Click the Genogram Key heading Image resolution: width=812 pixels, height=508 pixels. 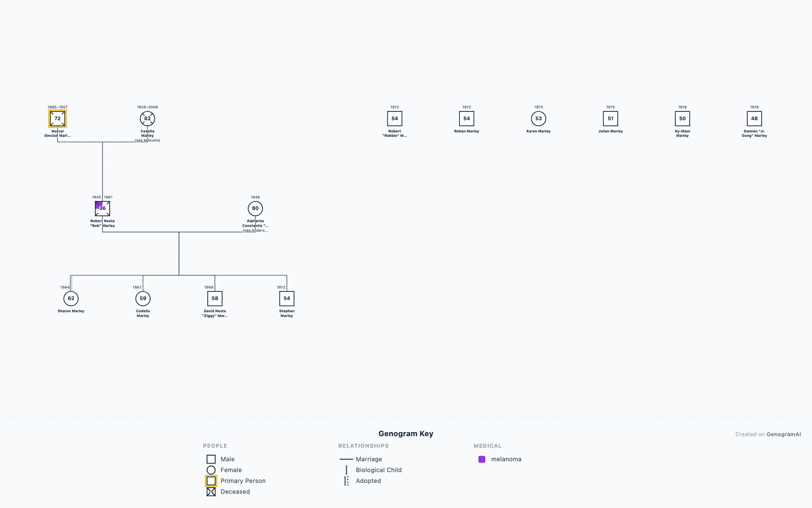tap(406, 433)
